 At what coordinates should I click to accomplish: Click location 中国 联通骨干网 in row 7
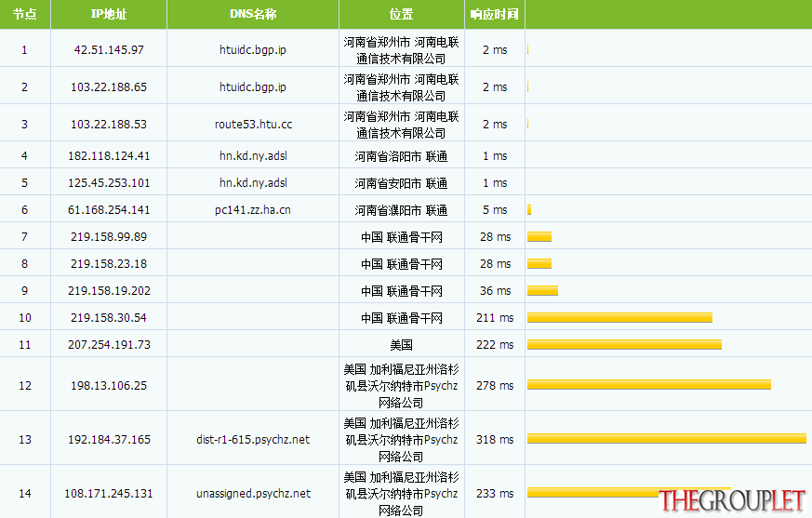[402, 237]
